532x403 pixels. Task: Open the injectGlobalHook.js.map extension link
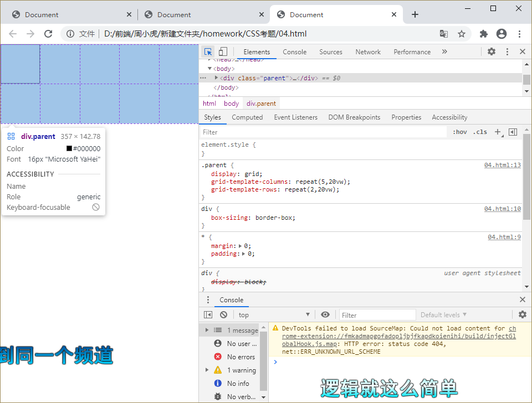pyautogui.click(x=399, y=336)
